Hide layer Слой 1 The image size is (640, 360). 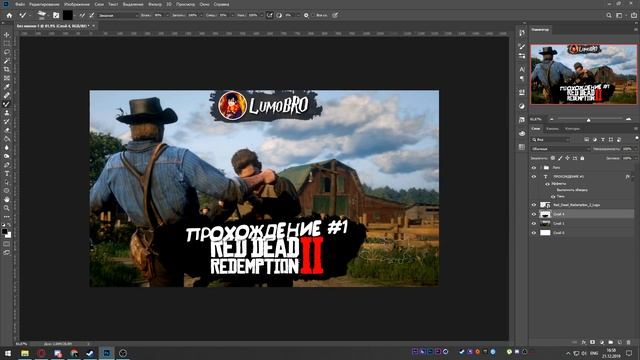pyautogui.click(x=533, y=224)
